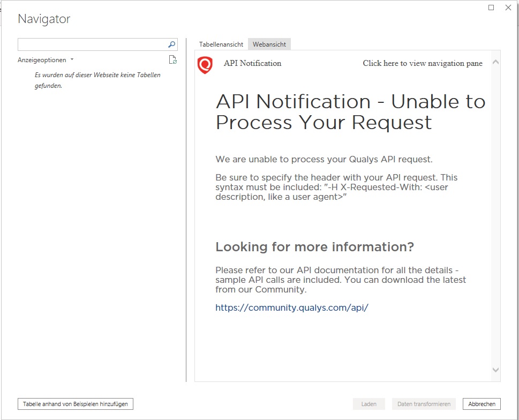Switch to the Tabellenansicht tab
This screenshot has height=420, width=519.
click(x=221, y=44)
